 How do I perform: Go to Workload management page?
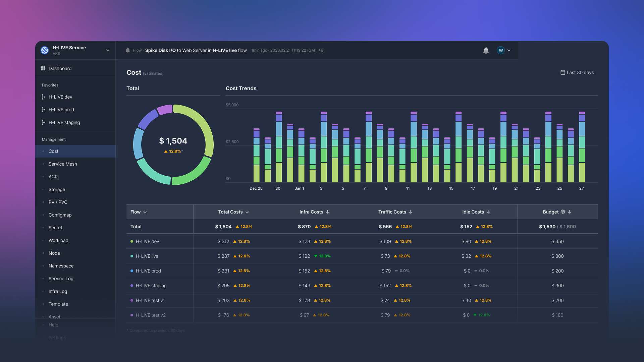coord(58,240)
